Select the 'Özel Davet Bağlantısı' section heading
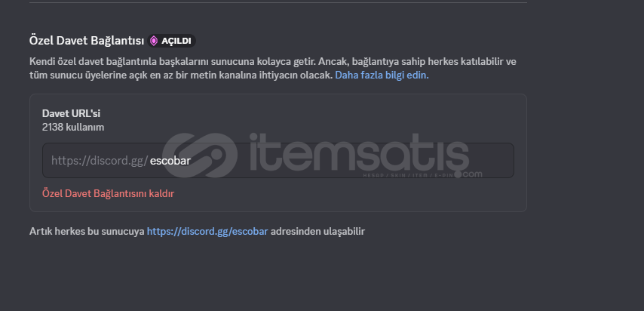This screenshot has height=311, width=644. click(x=87, y=41)
